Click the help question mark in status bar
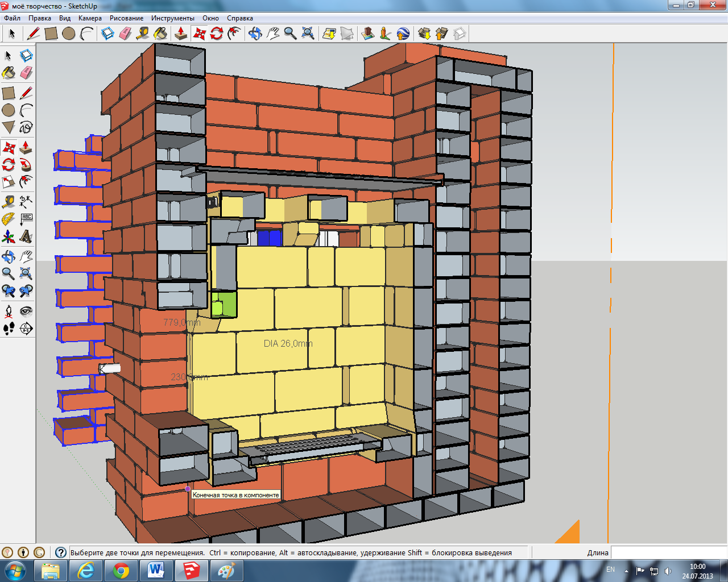 [x=61, y=552]
